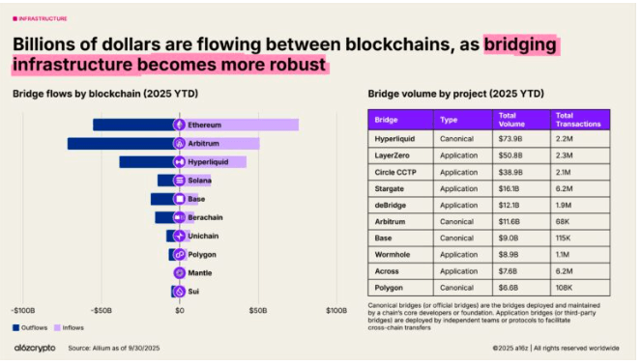The image size is (641, 364).
Task: Click the Total Volume column header
Action: click(521, 120)
